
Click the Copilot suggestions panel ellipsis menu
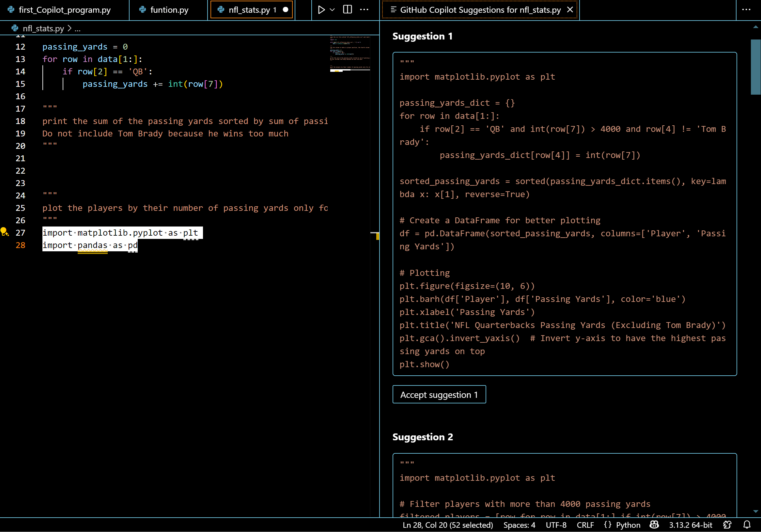(746, 9)
